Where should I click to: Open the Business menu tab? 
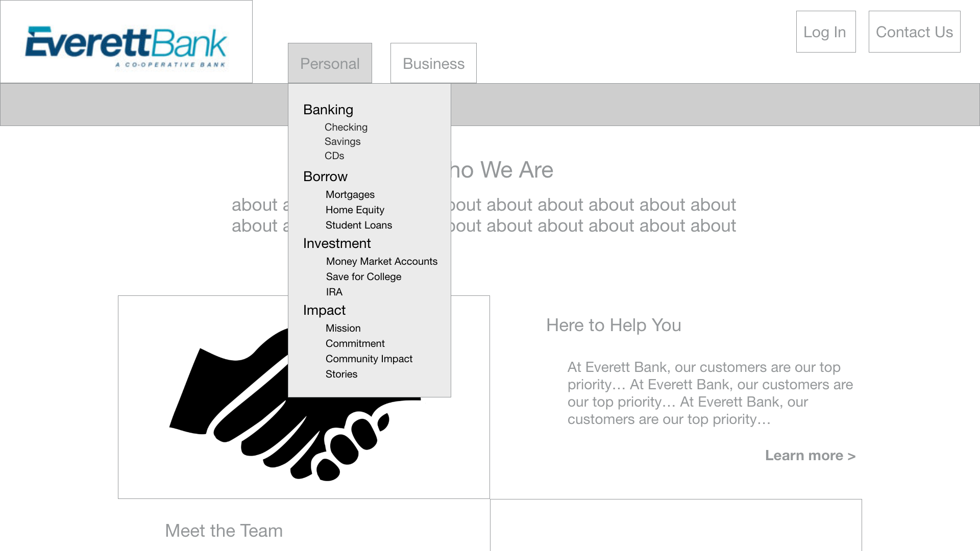(433, 63)
